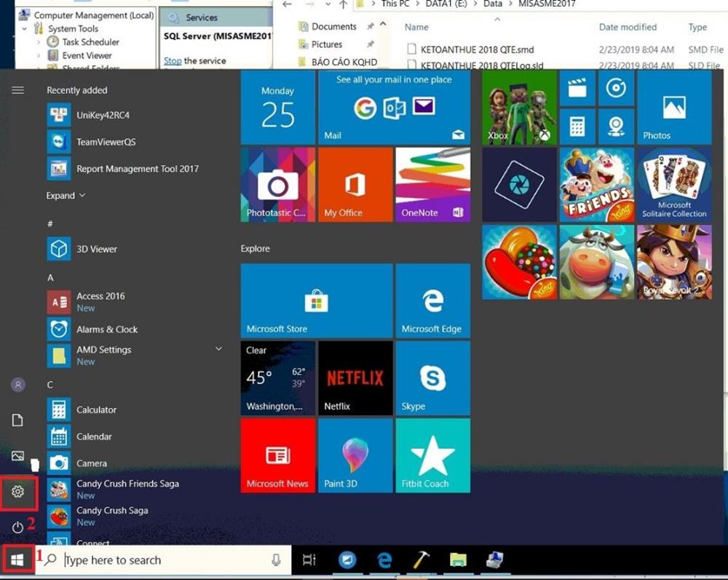Click the Type here to search box
728x580 pixels.
164,560
